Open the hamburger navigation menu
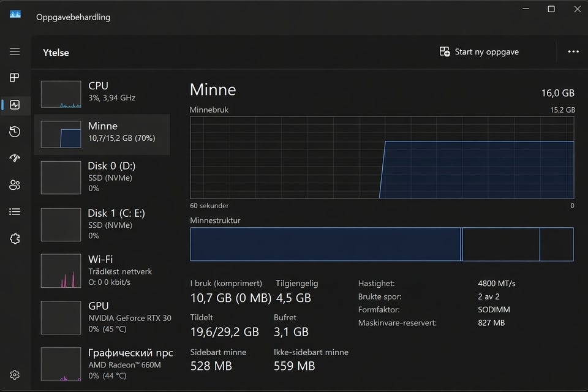588x392 pixels. (15, 52)
